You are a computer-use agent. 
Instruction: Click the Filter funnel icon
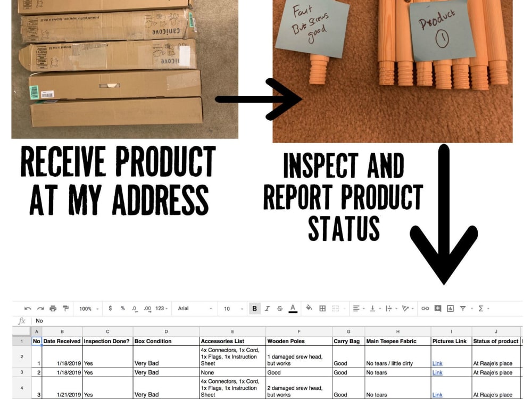463,309
